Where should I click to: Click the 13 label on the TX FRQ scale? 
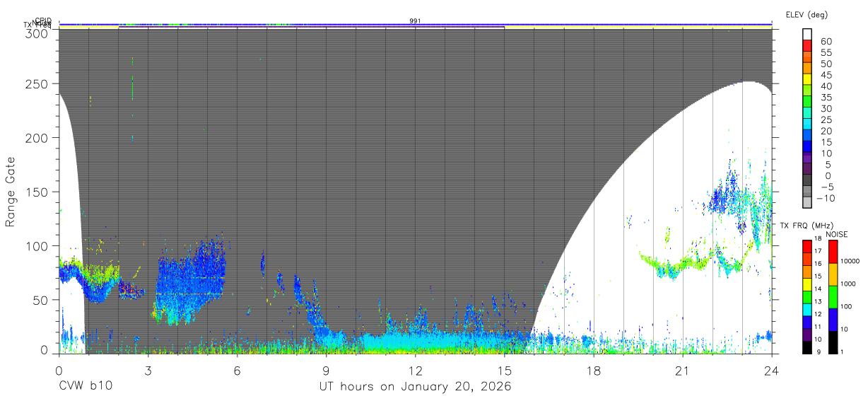point(819,301)
